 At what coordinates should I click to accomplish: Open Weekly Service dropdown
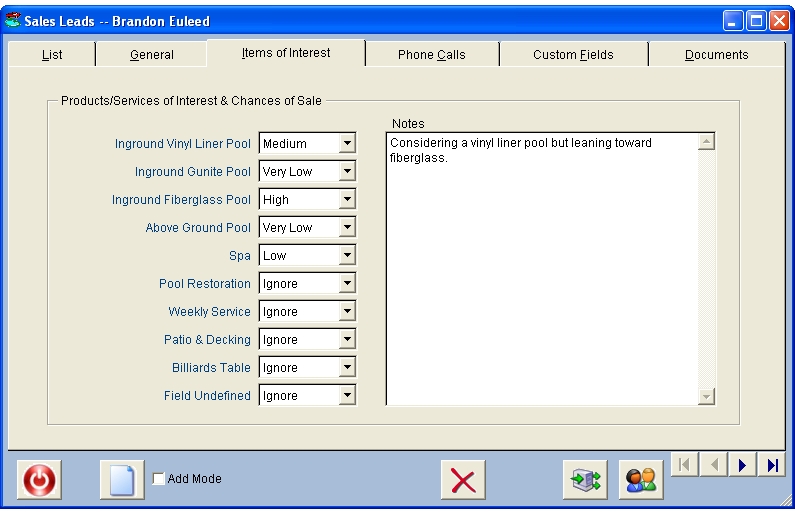click(347, 311)
